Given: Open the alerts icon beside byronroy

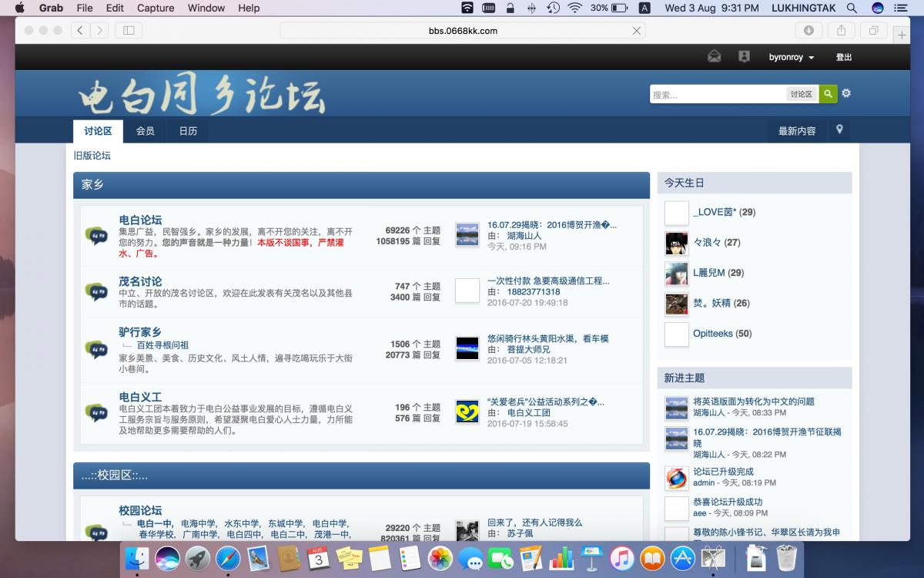Looking at the screenshot, I should (x=744, y=56).
